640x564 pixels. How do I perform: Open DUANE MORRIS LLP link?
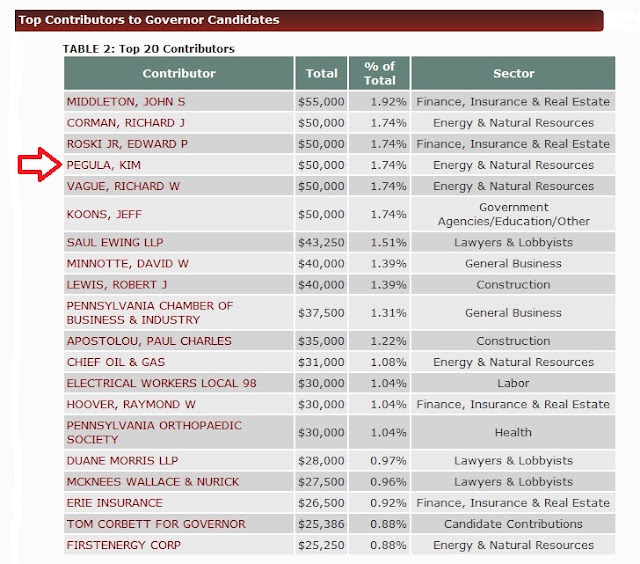[122, 461]
